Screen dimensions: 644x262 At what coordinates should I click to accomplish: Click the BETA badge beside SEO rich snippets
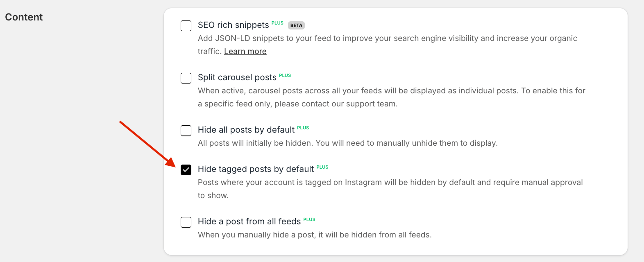(x=296, y=25)
